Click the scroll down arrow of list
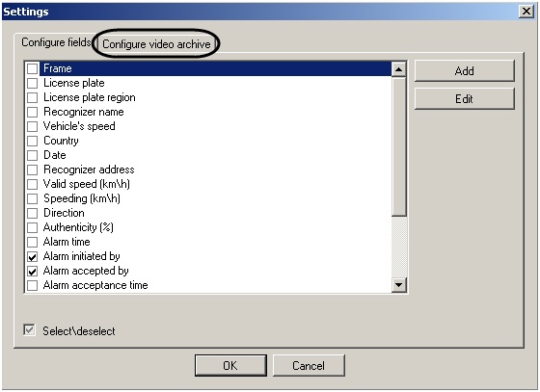 point(399,285)
